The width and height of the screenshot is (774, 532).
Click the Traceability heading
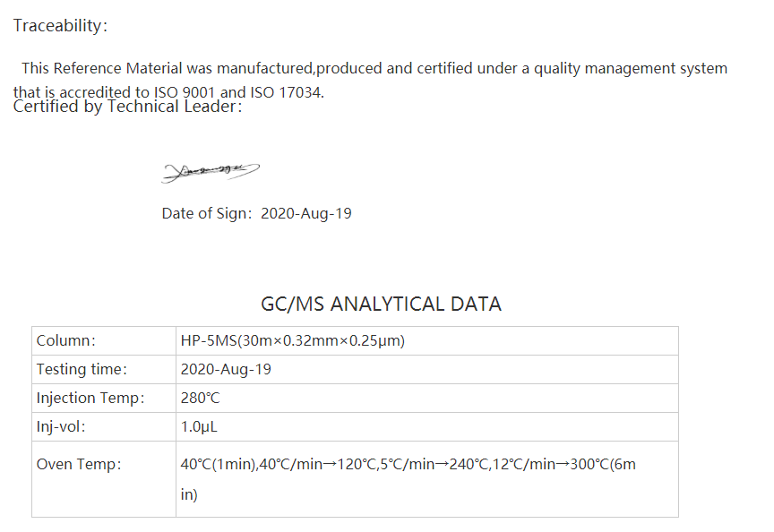[x=60, y=26]
